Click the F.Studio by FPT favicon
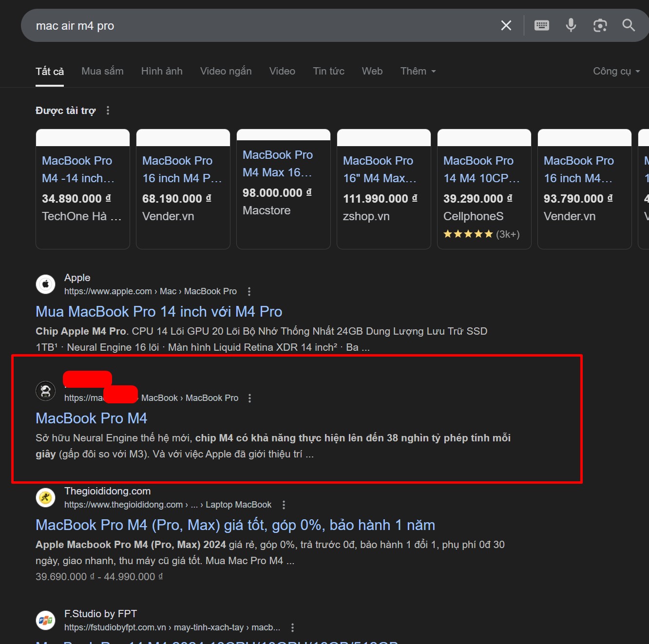649x644 pixels. point(45,620)
